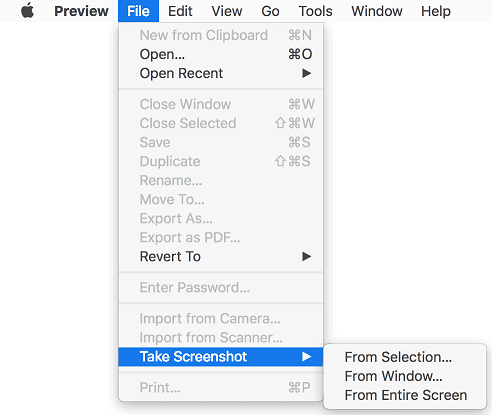Select the Take Screenshot menu item
This screenshot has height=415, width=492.
[221, 357]
